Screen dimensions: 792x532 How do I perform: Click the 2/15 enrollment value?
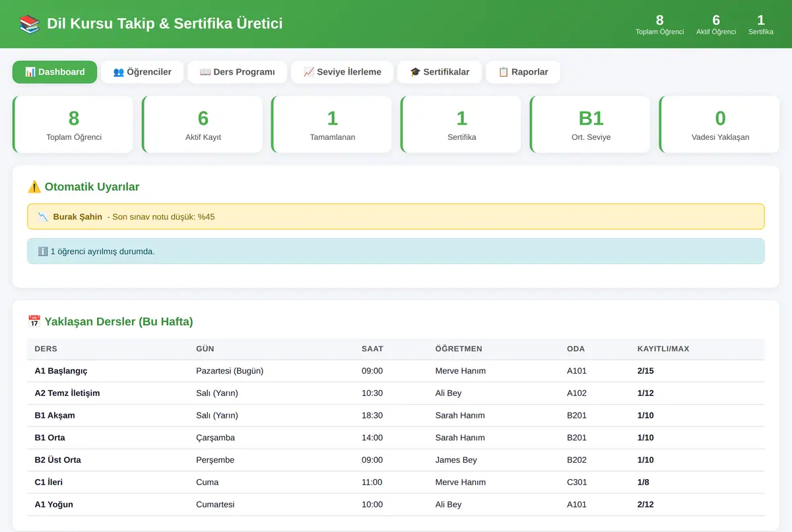(x=645, y=371)
